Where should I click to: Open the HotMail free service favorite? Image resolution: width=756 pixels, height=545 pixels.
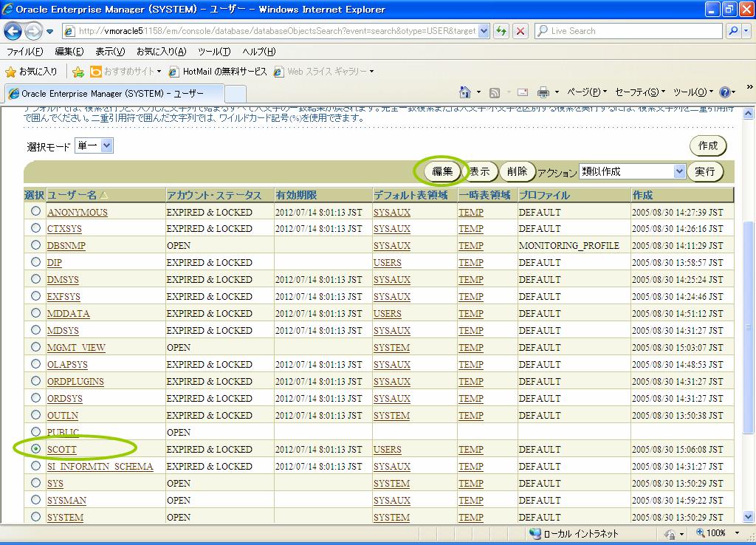click(x=218, y=72)
